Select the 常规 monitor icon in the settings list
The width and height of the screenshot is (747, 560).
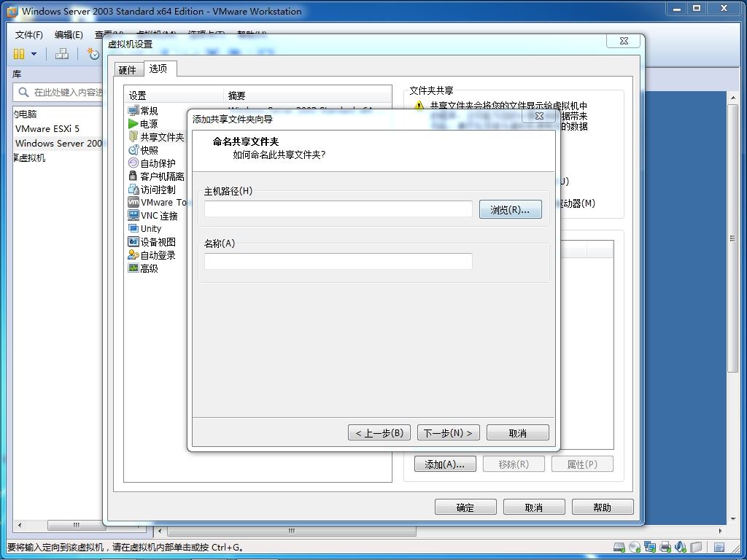click(133, 111)
